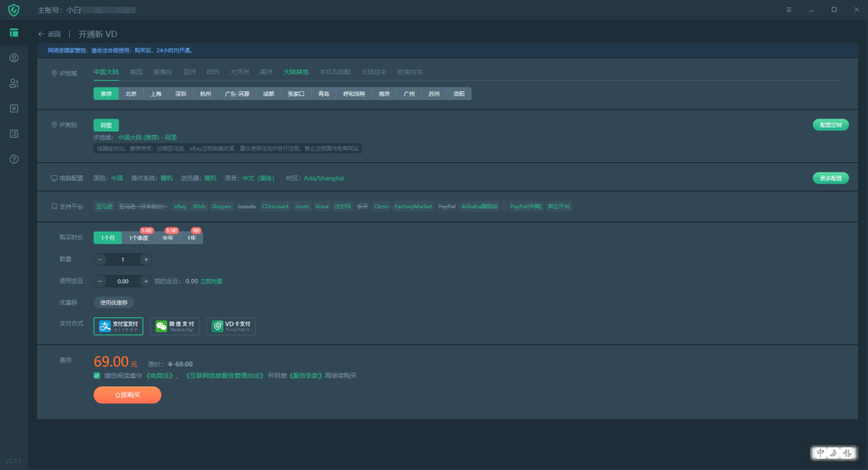The image size is (868, 470).
Task: Select the 大陆住宅 region tab
Action: coord(374,72)
